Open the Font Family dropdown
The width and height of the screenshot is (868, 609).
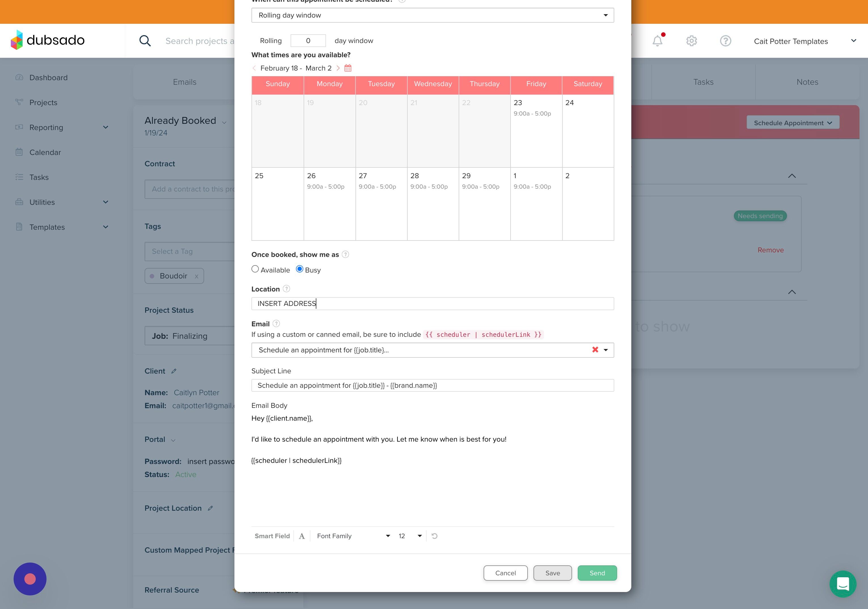pyautogui.click(x=353, y=536)
